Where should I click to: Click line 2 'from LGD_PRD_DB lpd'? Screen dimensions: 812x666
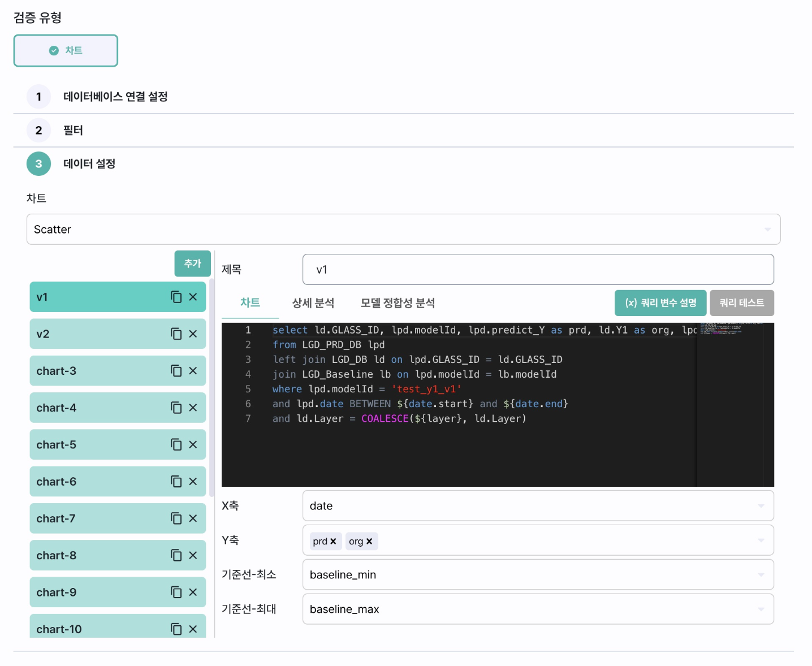pos(329,345)
